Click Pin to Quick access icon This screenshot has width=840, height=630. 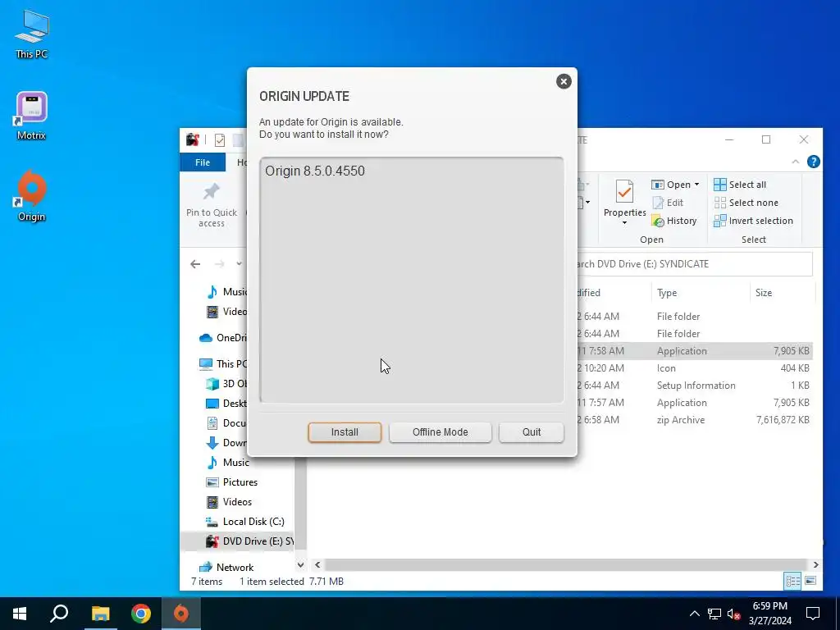click(x=211, y=192)
